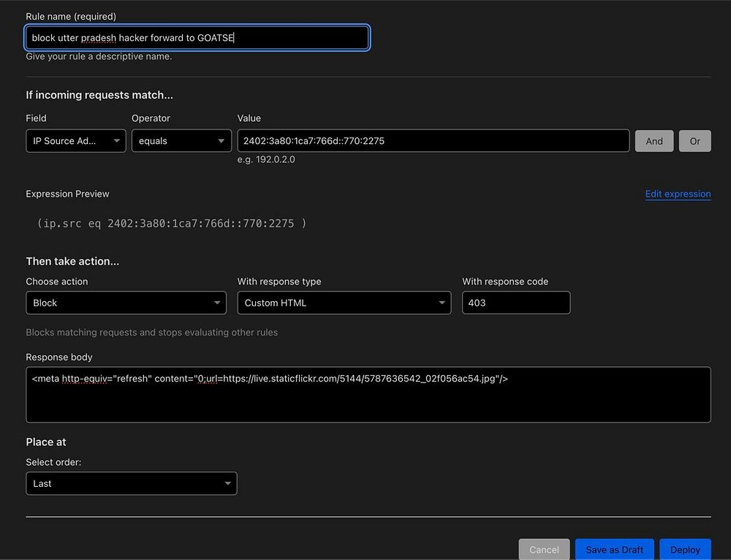This screenshot has width=731, height=560.
Task: Click the Value field containing the IPv6 address
Action: coord(433,141)
